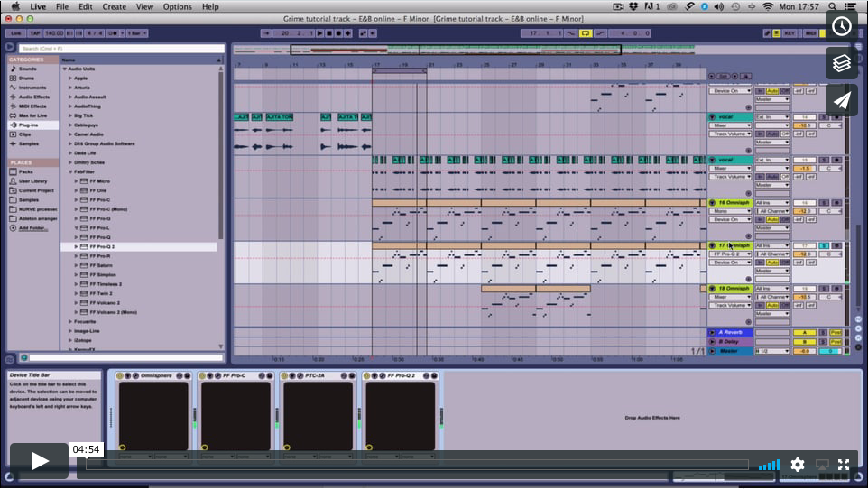Click the MIDI map mode button

point(810,33)
